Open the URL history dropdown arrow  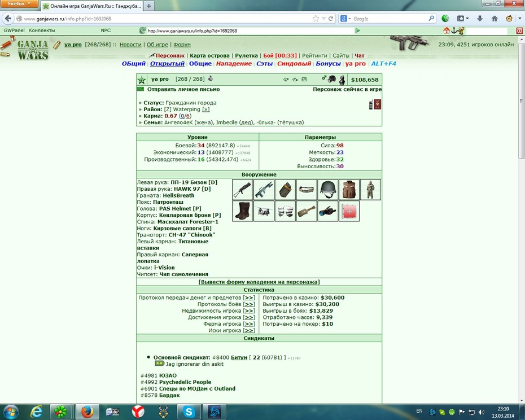coord(323,19)
